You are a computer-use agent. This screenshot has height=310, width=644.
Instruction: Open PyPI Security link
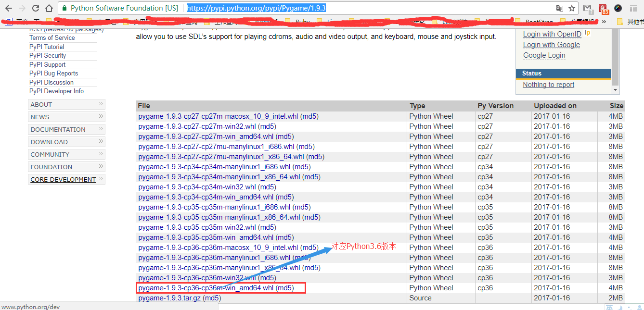click(x=48, y=56)
